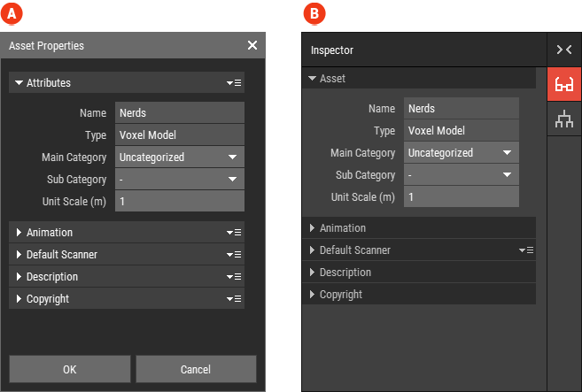Screen dimensions: 582x392
Task: Open Description section options menu icon
Action: click(x=235, y=277)
